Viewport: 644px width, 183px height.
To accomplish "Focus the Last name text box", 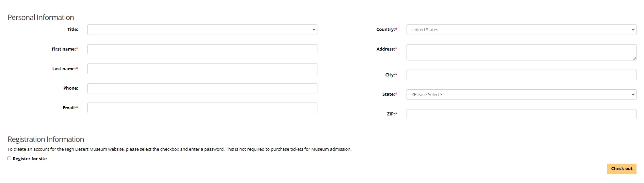I will (202, 69).
